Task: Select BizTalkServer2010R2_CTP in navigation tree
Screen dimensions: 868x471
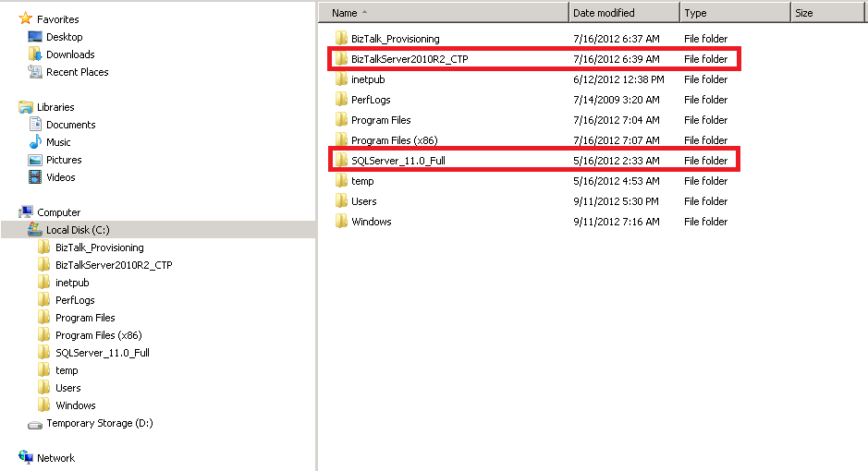Action: coord(114,265)
